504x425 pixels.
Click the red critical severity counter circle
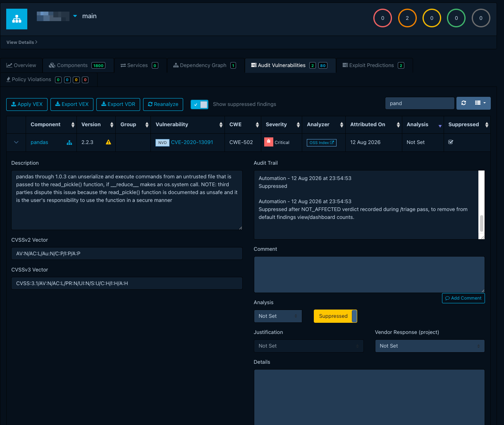[382, 18]
